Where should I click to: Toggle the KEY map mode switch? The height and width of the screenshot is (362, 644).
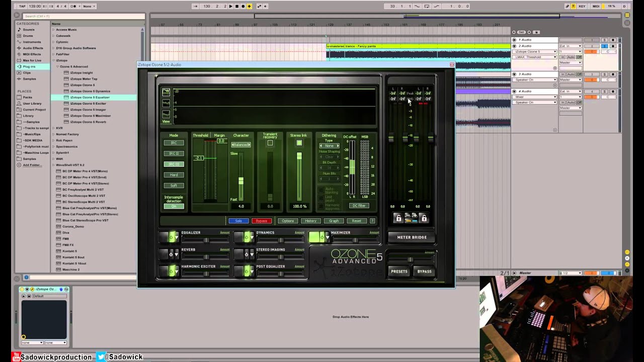582,6
